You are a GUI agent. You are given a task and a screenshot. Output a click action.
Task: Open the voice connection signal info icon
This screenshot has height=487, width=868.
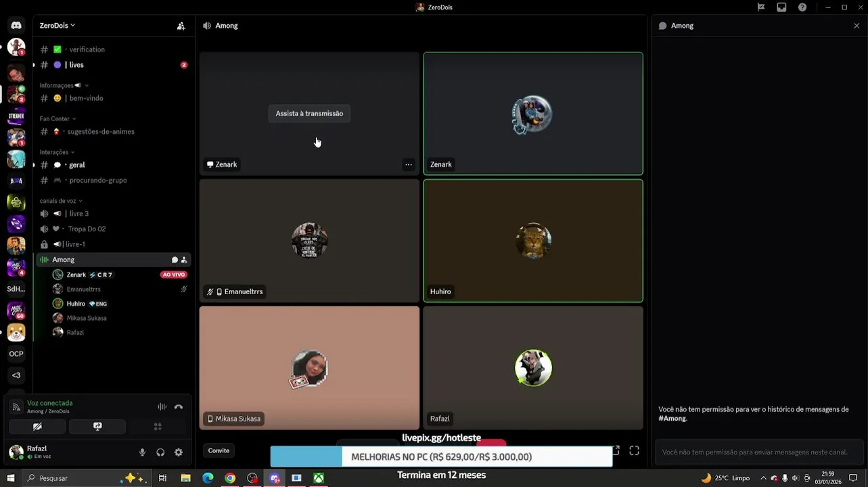click(x=16, y=407)
